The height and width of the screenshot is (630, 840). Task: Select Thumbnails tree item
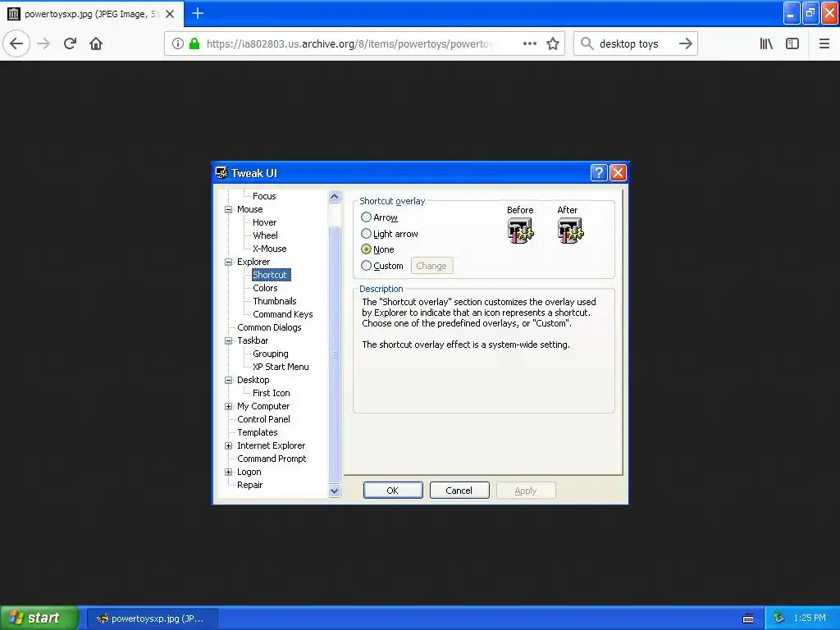click(x=274, y=301)
